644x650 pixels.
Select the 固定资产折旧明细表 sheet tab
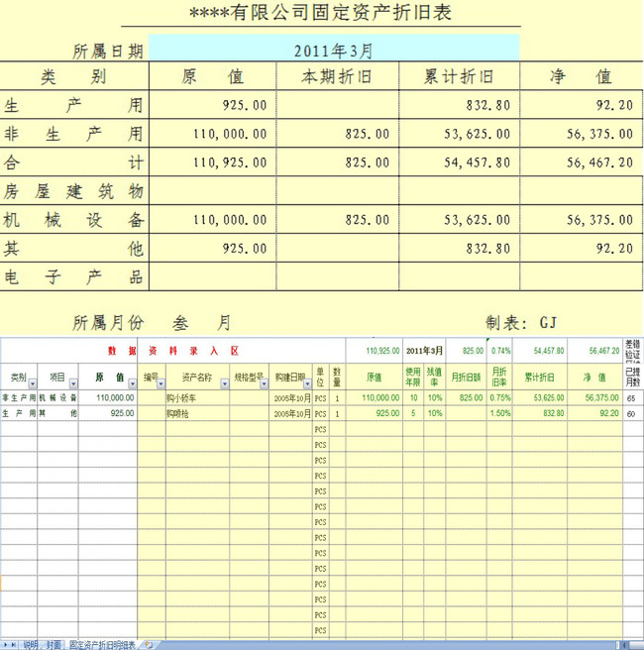tap(102, 645)
